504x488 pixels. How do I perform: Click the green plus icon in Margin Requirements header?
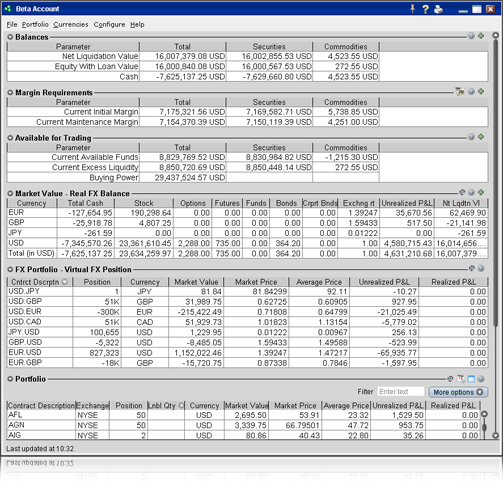click(481, 91)
